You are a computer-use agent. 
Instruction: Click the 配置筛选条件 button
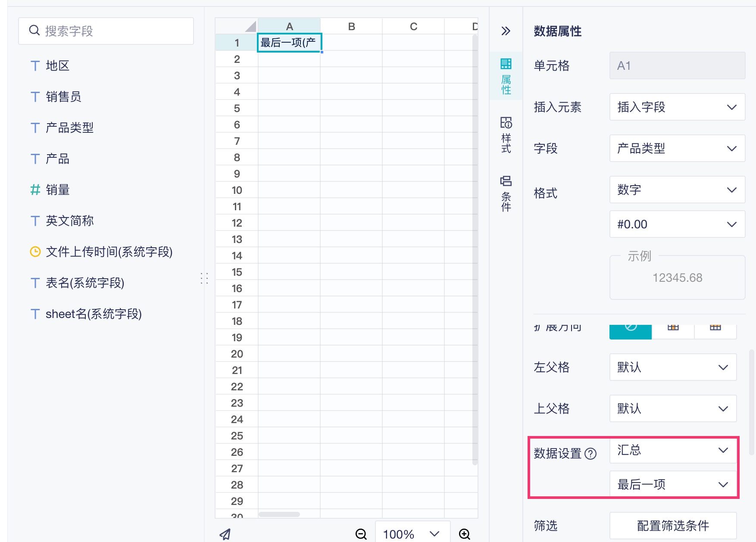tap(672, 526)
